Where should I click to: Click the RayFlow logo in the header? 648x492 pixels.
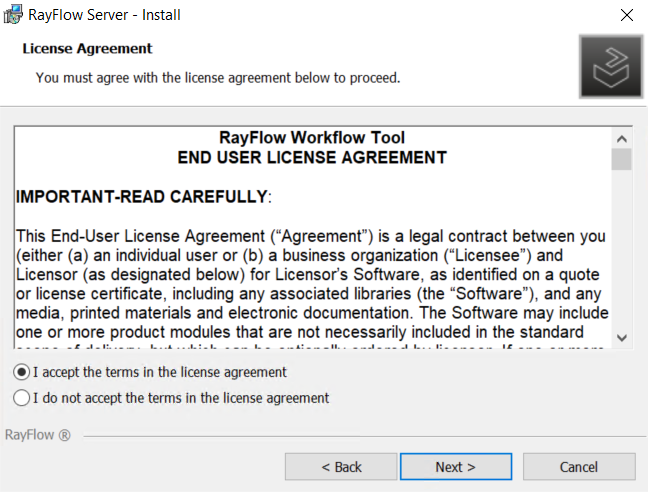pyautogui.click(x=611, y=67)
